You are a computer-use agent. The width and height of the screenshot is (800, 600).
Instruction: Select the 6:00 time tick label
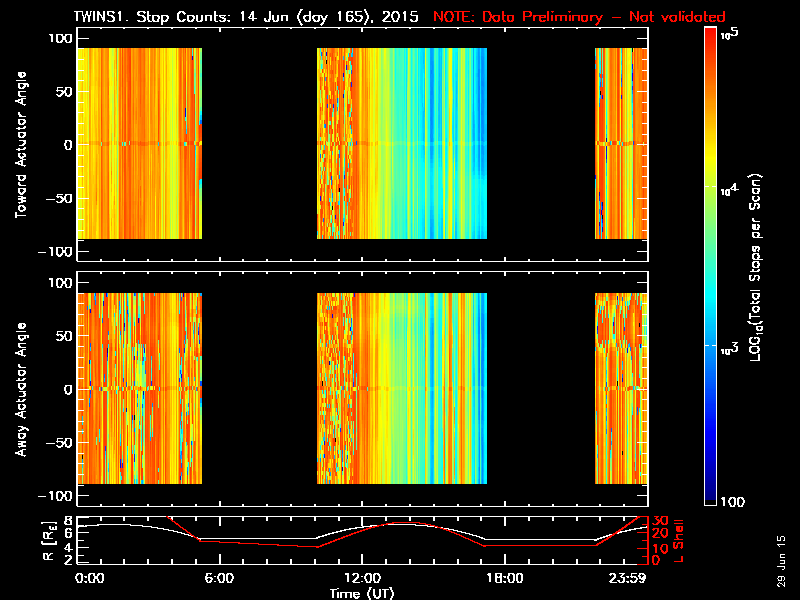pyautogui.click(x=219, y=579)
